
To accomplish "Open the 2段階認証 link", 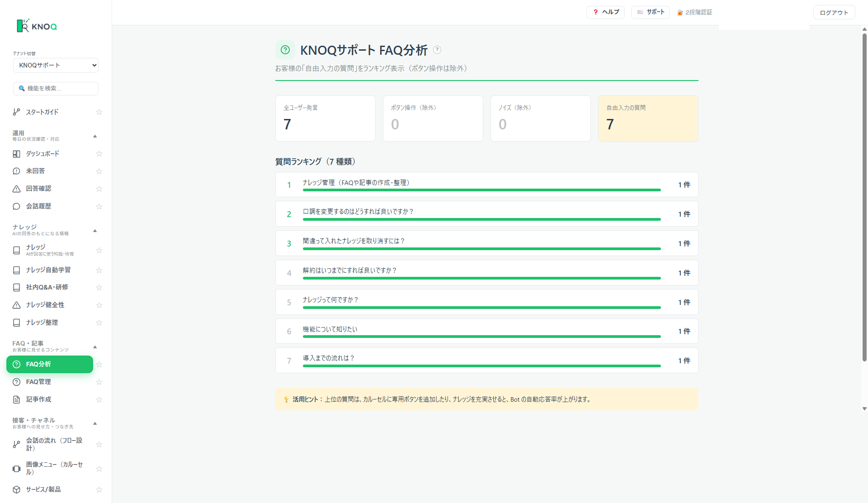I will [x=695, y=12].
